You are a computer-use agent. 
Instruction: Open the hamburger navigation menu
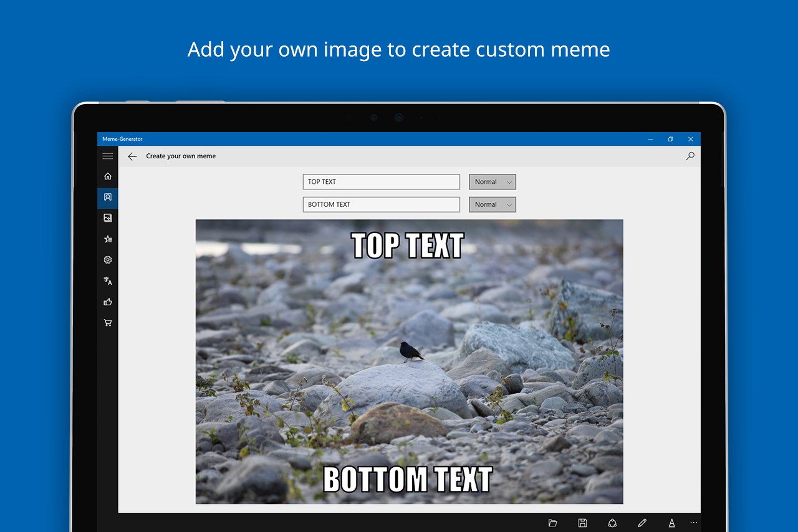(107, 156)
